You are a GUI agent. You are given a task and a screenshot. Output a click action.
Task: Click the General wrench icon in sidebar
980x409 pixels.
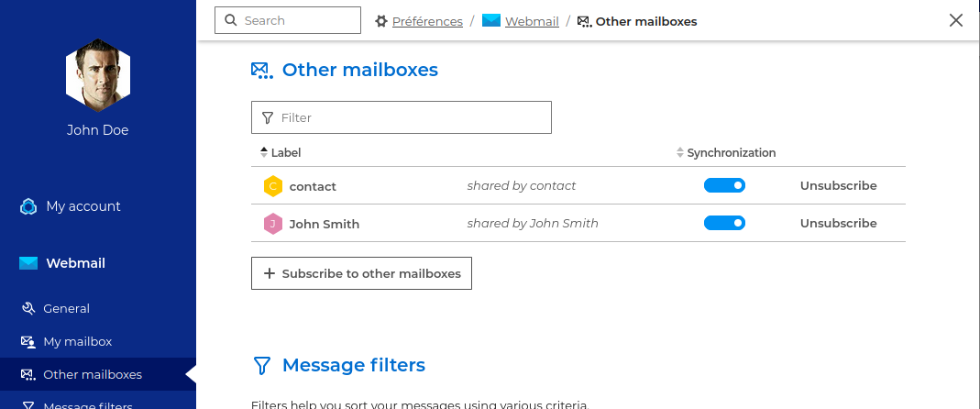pyautogui.click(x=28, y=309)
